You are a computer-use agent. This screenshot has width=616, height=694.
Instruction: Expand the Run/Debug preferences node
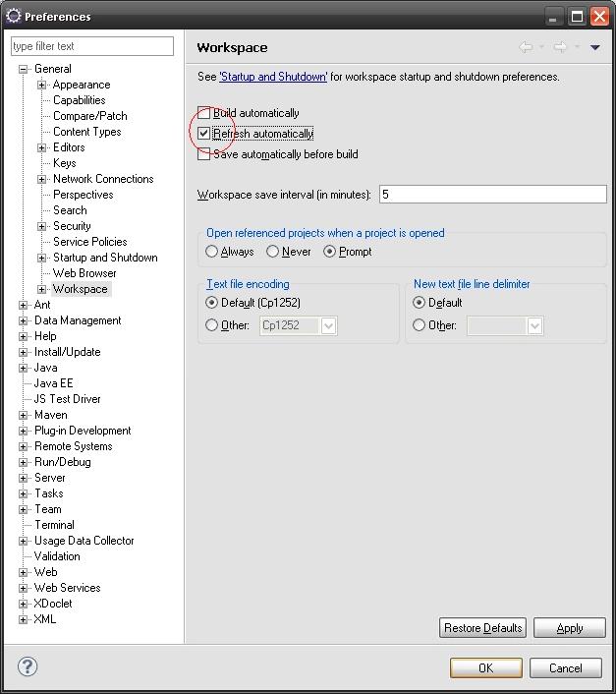point(24,462)
